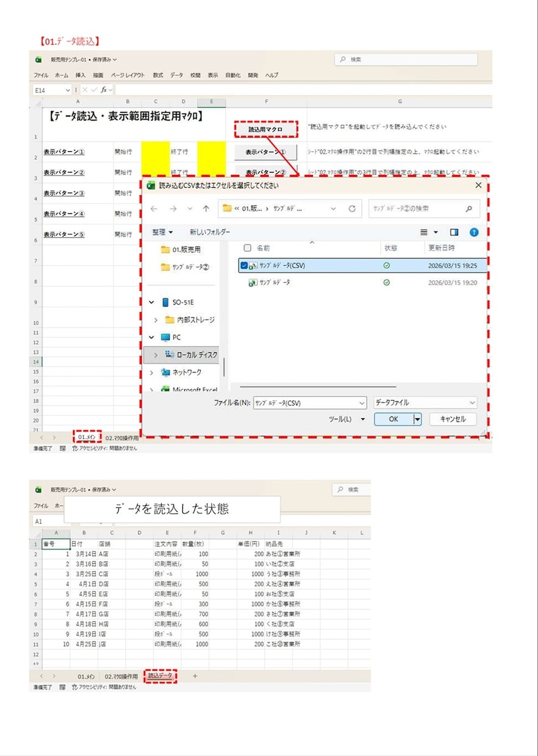
Task: Confirm the file dialog with OK
Action: tap(393, 419)
